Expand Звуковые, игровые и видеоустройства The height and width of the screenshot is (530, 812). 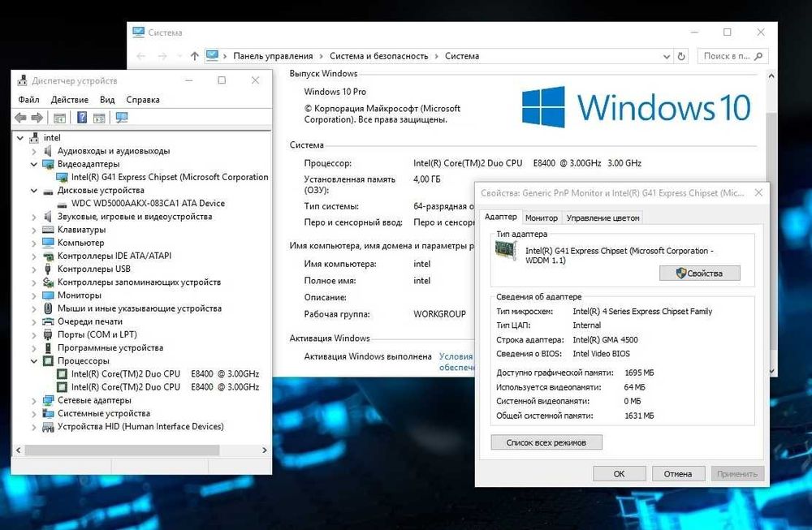click(x=33, y=217)
